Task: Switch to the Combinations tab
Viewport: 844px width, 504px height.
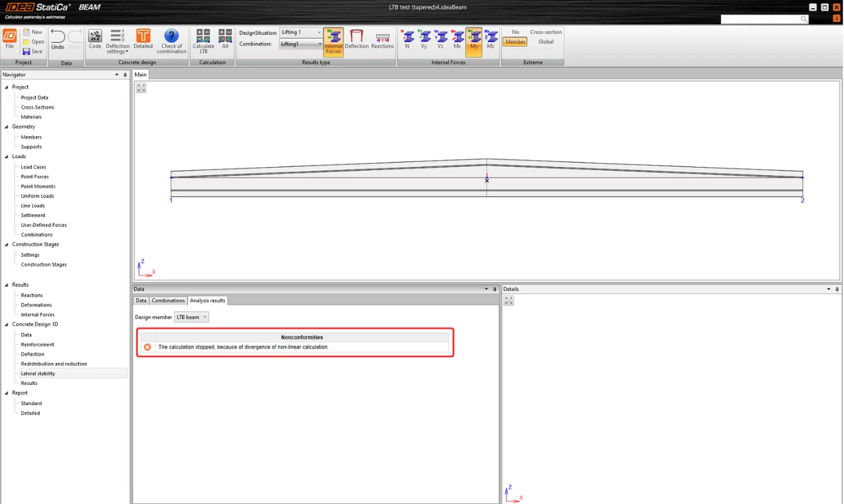Action: (168, 301)
